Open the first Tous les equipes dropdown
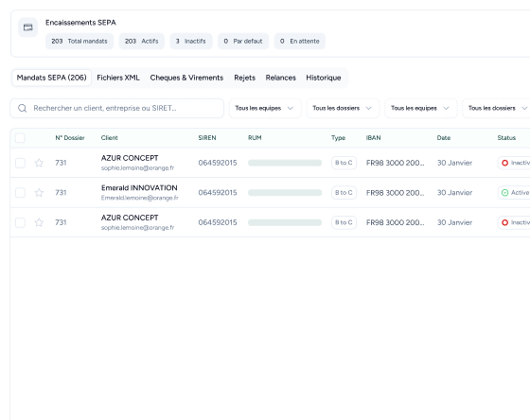Screen dimensions: 530x420 point(265,108)
